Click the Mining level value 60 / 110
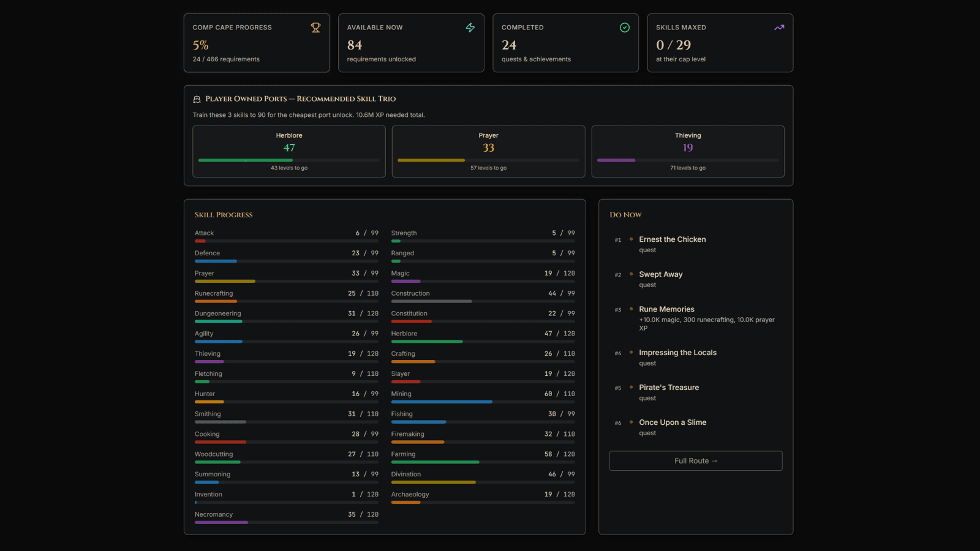This screenshot has width=980, height=551. (559, 394)
